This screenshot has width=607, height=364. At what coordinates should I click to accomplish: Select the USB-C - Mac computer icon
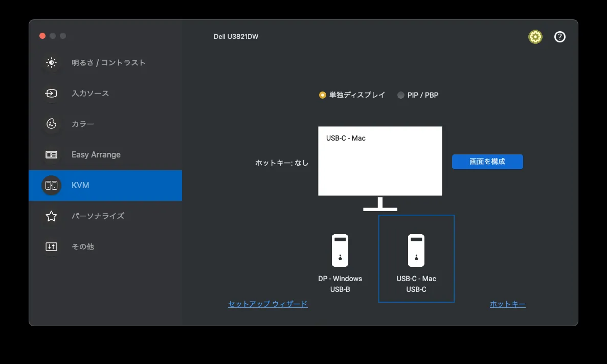416,251
